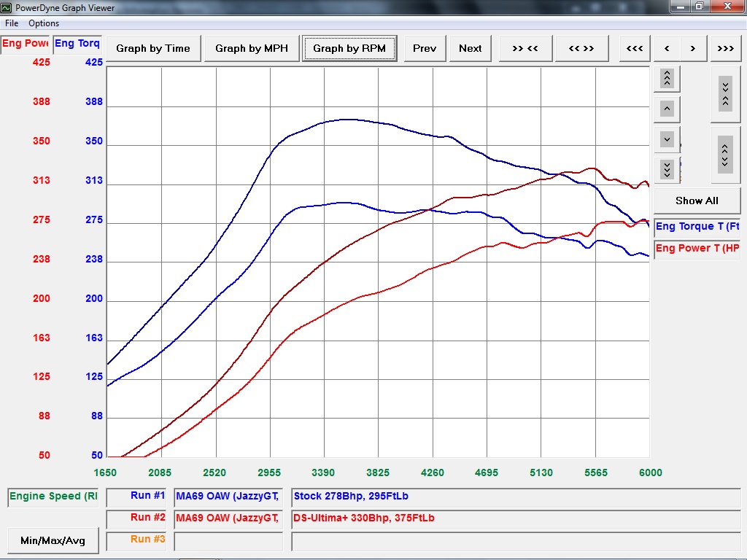Click the '<< >>' horizontal zoom button
The image size is (747, 560).
click(581, 48)
